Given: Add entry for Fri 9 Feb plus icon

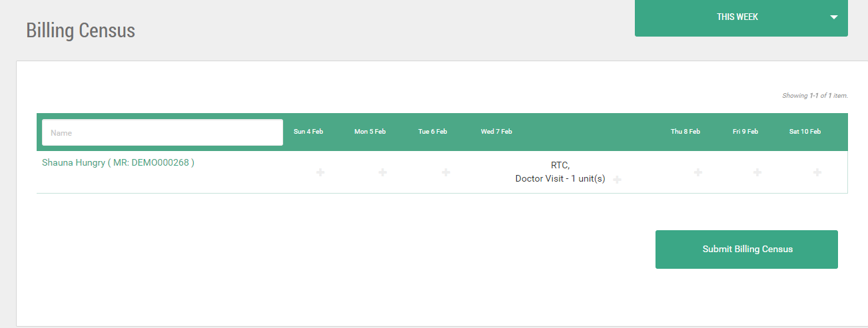Looking at the screenshot, I should point(757,172).
